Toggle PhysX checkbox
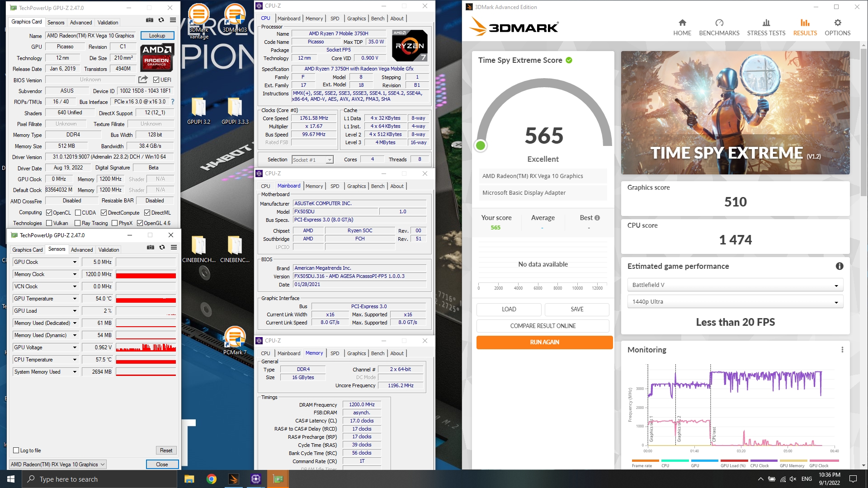 point(114,223)
